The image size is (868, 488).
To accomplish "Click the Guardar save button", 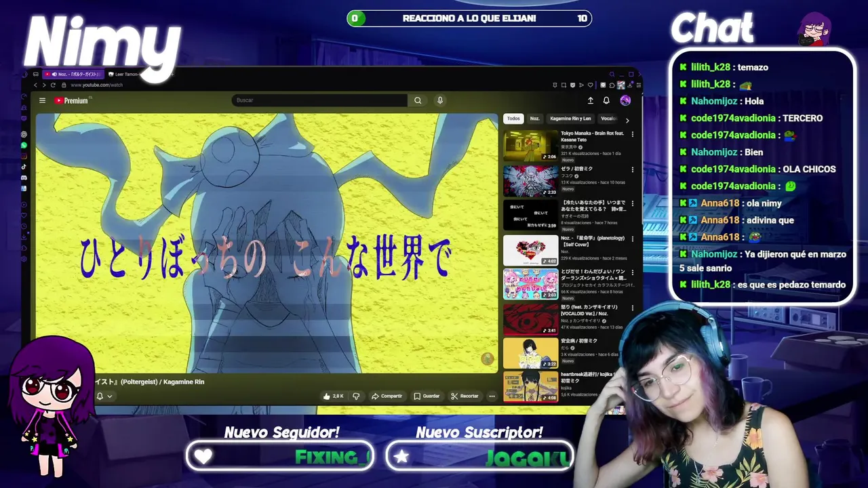I will tap(427, 396).
